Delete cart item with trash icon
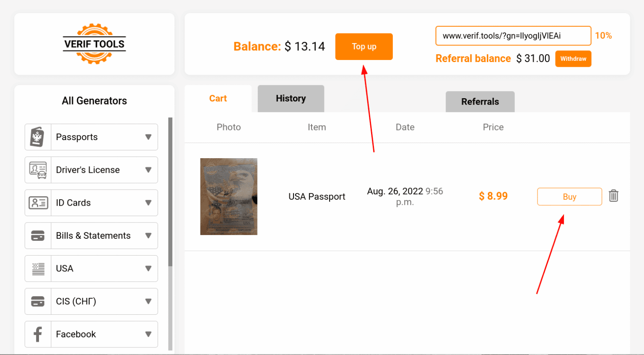644x355 pixels. click(613, 196)
